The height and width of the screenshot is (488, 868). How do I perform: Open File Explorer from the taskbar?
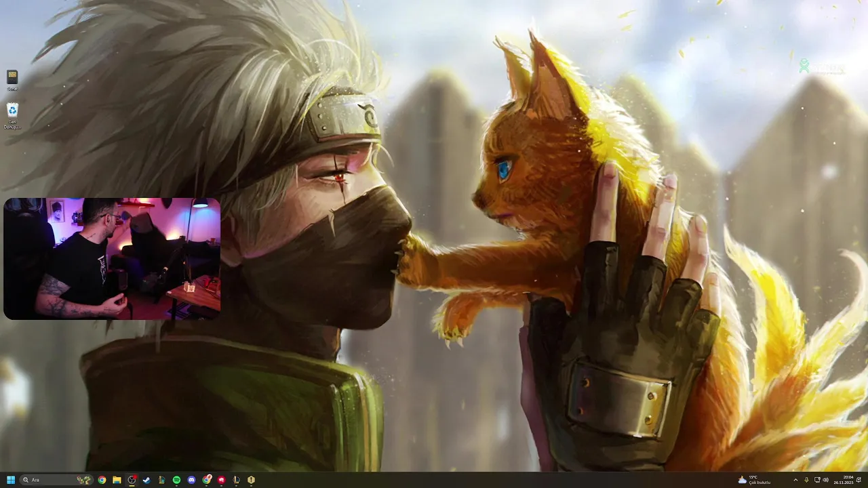click(117, 480)
